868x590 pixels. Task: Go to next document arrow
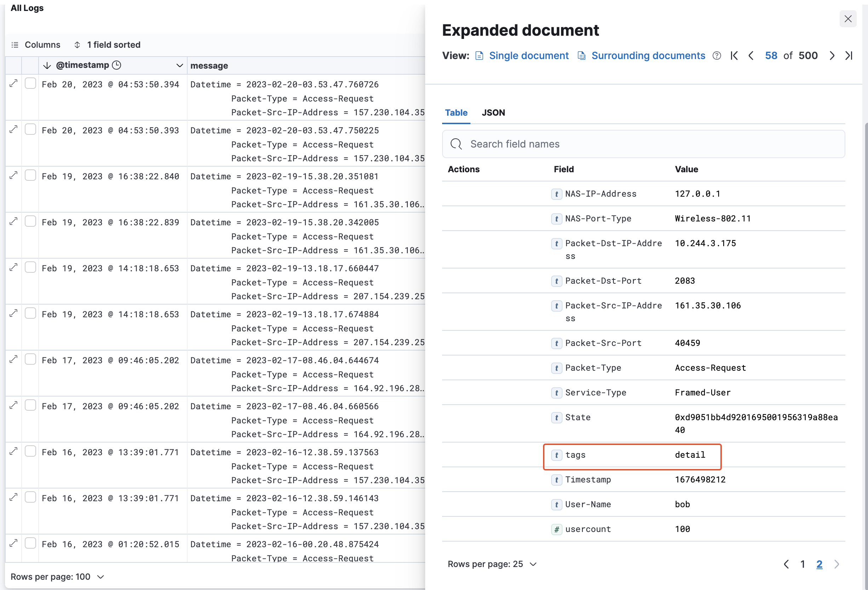832,56
